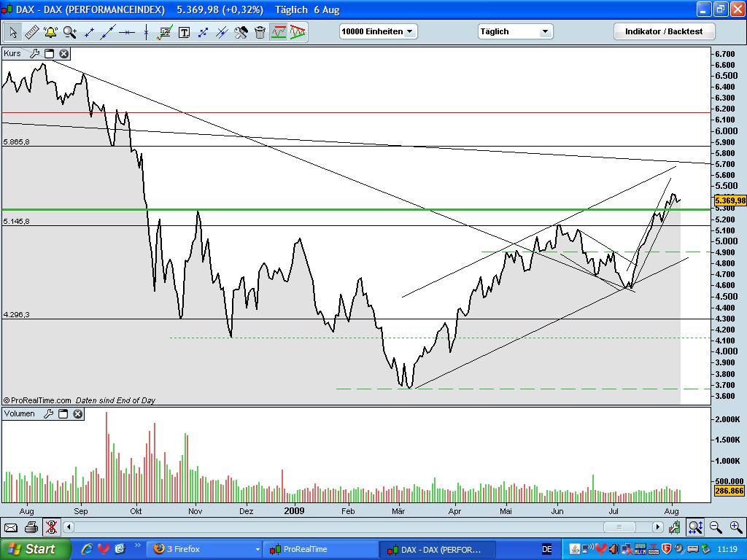Switch to ProRealTime taskbar window
The width and height of the screenshot is (747, 560).
coord(322,549)
